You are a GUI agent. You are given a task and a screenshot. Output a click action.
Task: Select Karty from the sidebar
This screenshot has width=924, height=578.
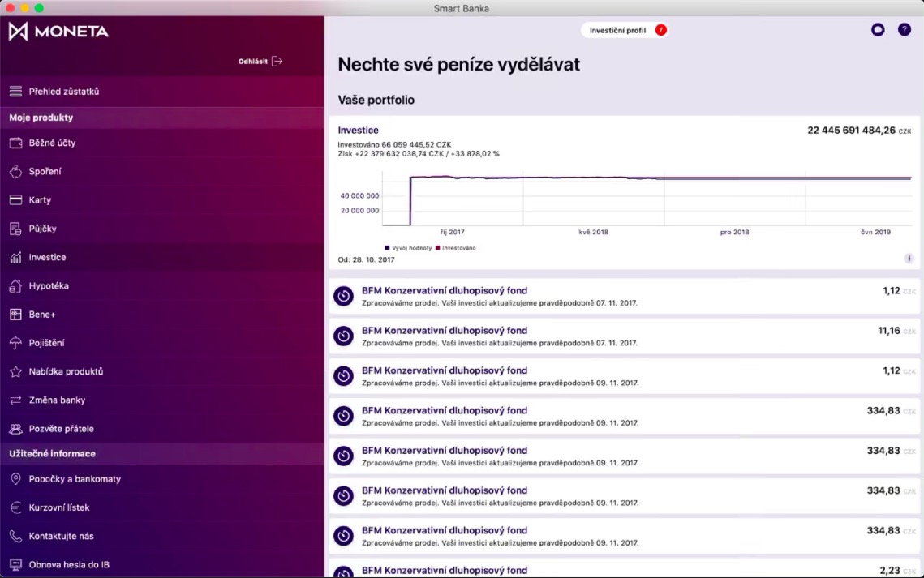tap(162, 200)
